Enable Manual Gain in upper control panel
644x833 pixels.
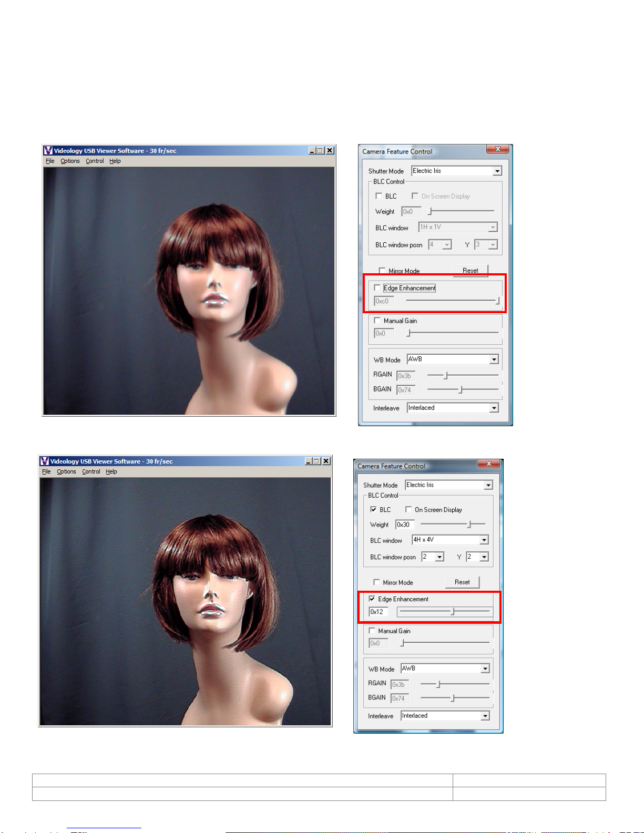377,320
